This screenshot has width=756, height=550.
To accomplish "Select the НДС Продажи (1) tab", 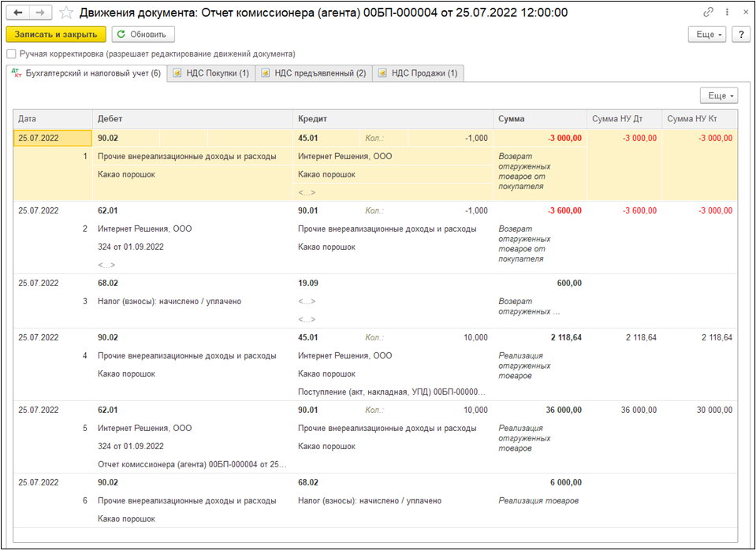I will tap(417, 73).
